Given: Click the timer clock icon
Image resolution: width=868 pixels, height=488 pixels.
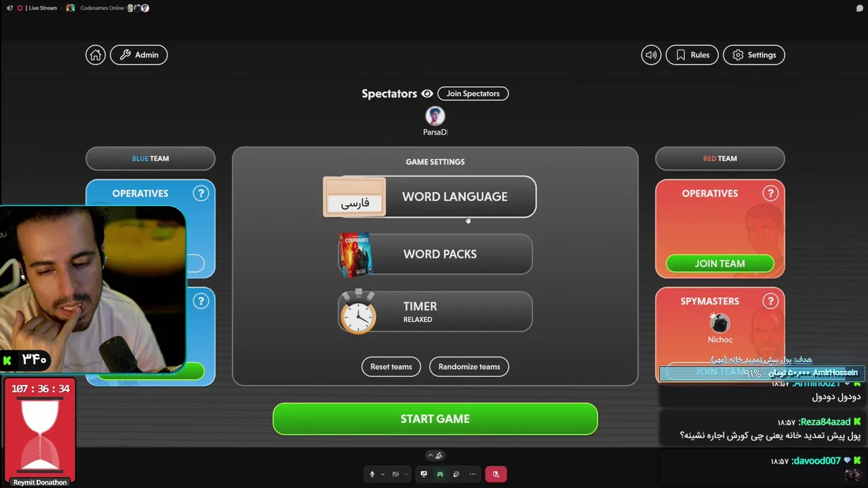Looking at the screenshot, I should tap(357, 312).
